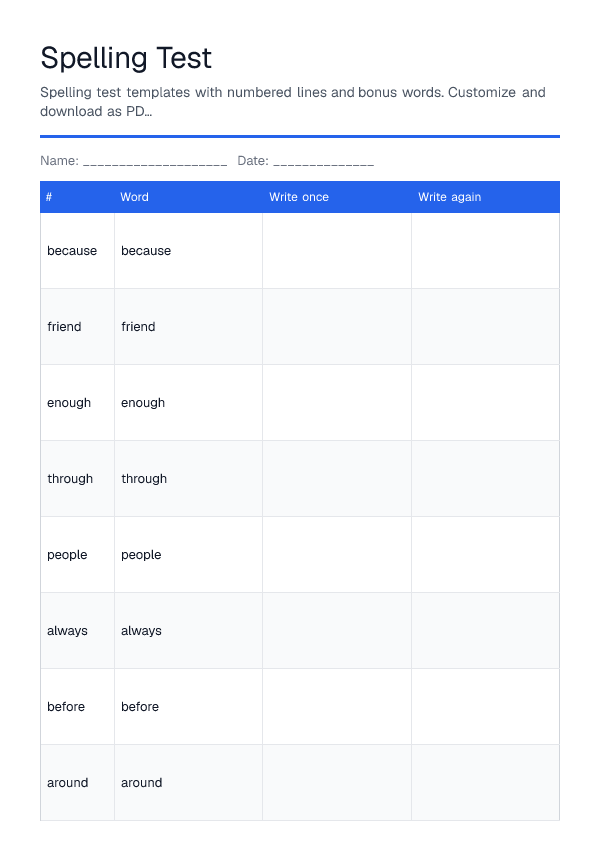Click the Name blank line

[155, 162]
